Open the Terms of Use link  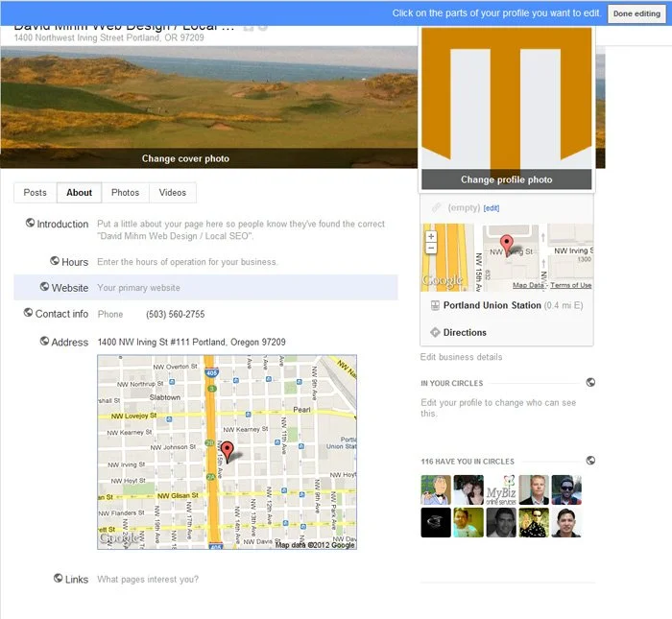click(571, 285)
